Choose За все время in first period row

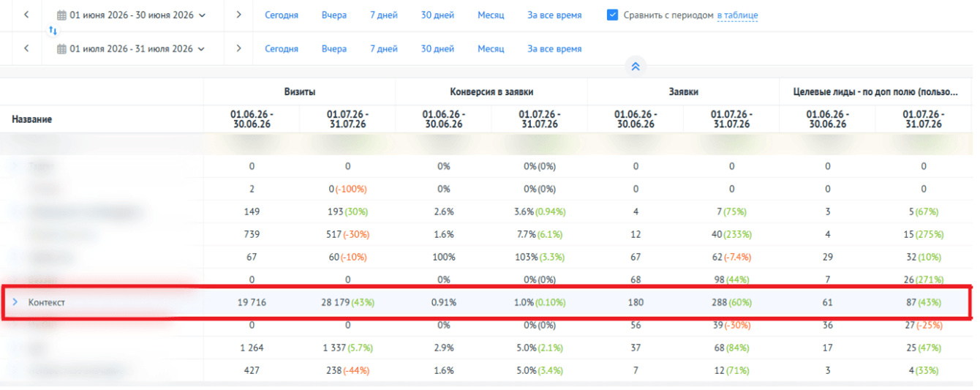554,15
